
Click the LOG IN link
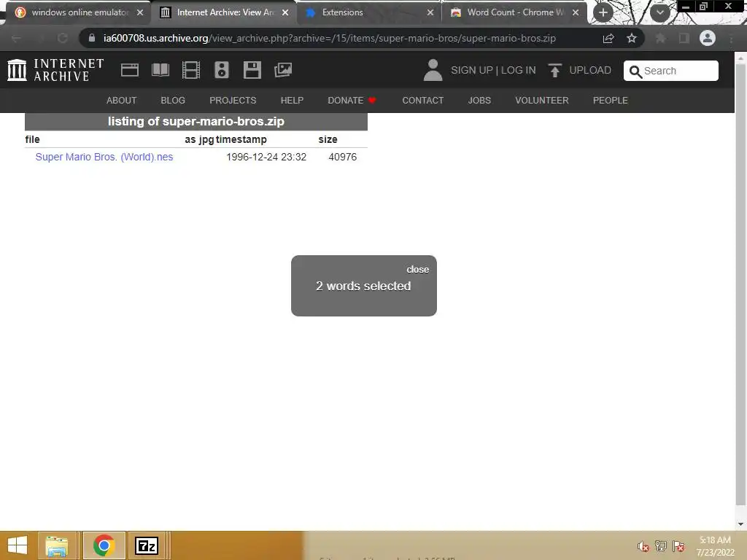pyautogui.click(x=519, y=70)
